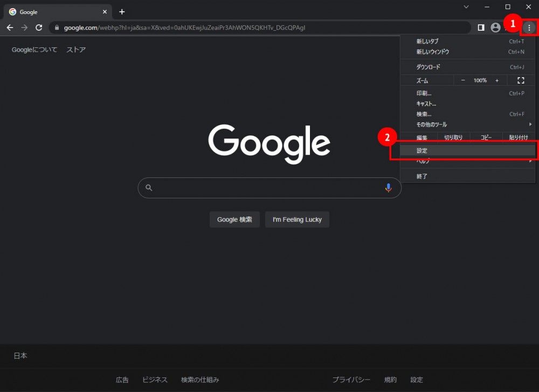539x392 pixels.
Task: Click 貼り付け in the edit row
Action: 519,137
